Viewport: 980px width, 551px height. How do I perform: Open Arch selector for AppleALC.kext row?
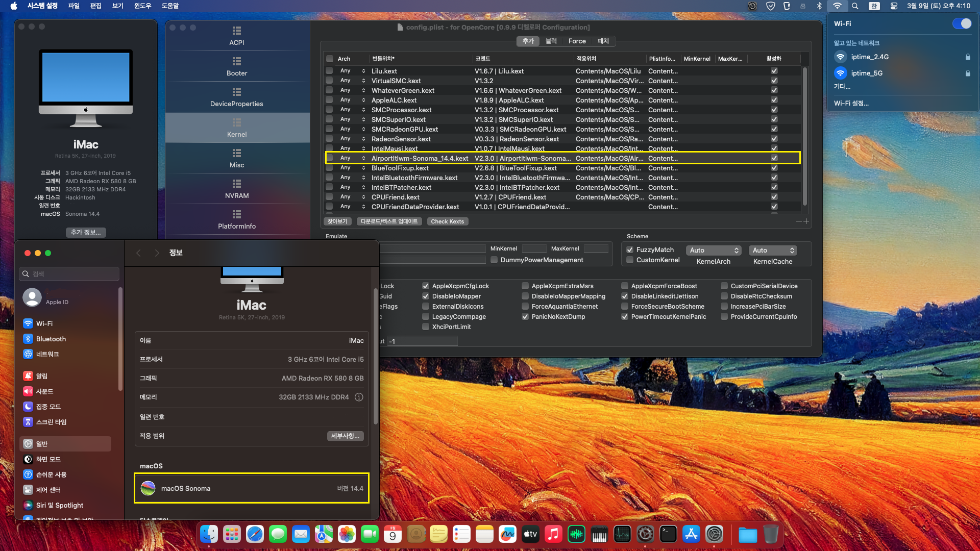[x=363, y=100]
